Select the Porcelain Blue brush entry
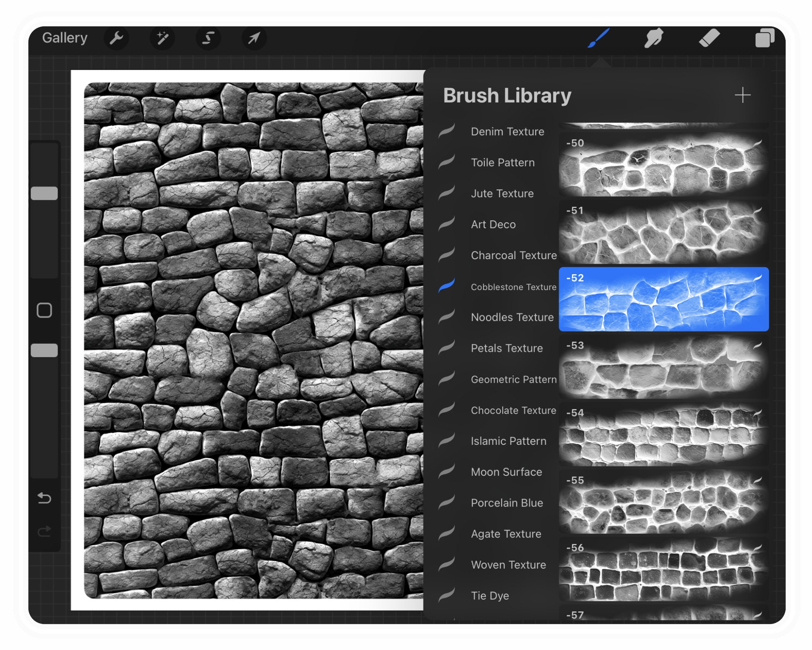The height and width of the screenshot is (650, 812). pyautogui.click(x=506, y=503)
